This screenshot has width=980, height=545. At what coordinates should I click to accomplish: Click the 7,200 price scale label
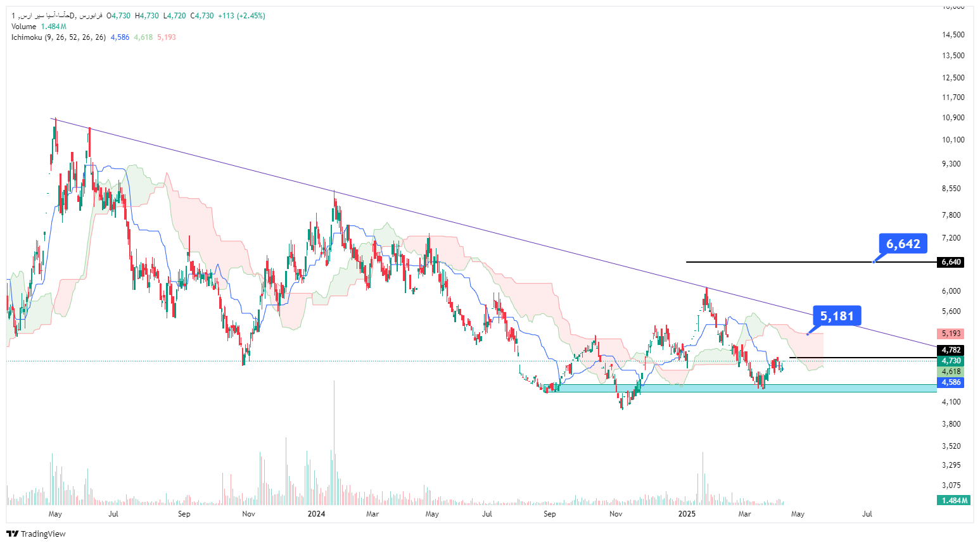(x=951, y=238)
